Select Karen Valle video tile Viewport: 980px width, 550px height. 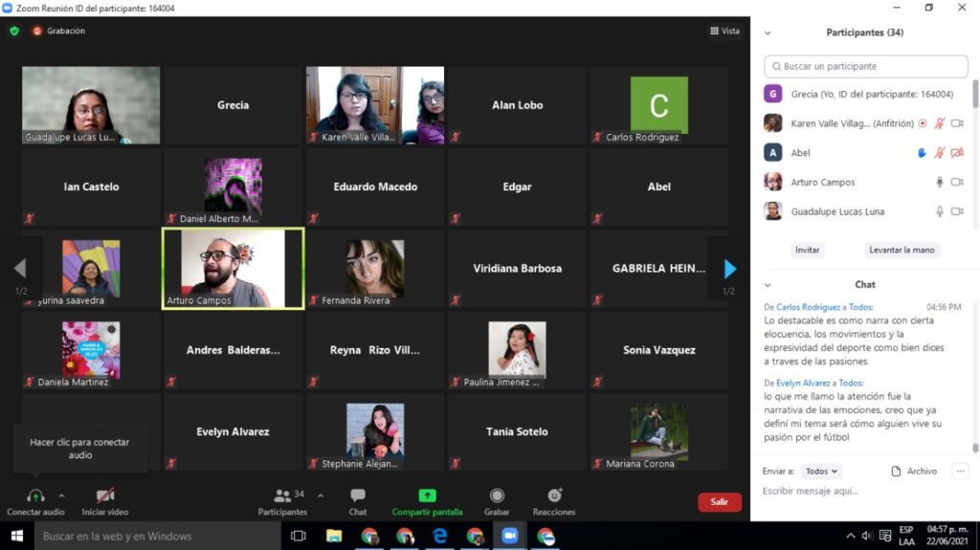pyautogui.click(x=375, y=105)
